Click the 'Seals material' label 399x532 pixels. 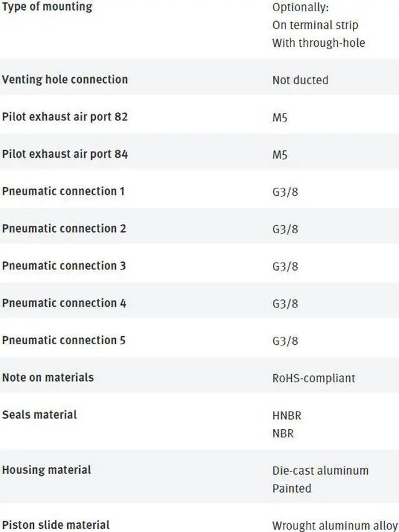pyautogui.click(x=39, y=415)
